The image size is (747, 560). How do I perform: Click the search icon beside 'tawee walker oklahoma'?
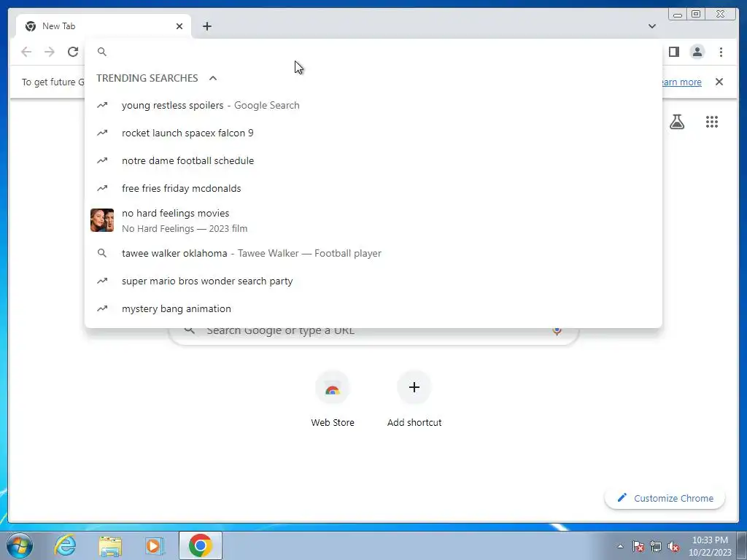(102, 253)
